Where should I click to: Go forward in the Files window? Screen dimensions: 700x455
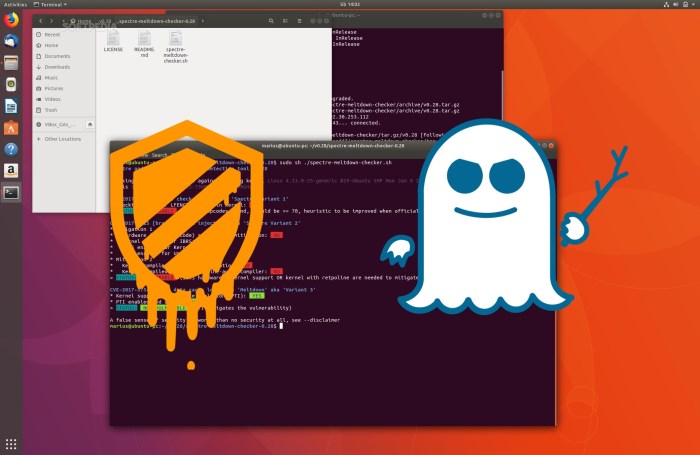(x=51, y=21)
